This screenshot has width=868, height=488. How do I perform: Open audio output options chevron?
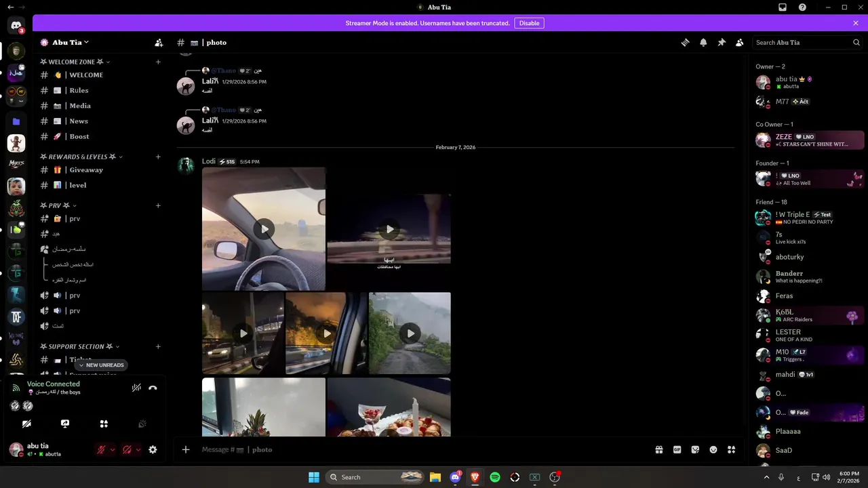pyautogui.click(x=138, y=449)
